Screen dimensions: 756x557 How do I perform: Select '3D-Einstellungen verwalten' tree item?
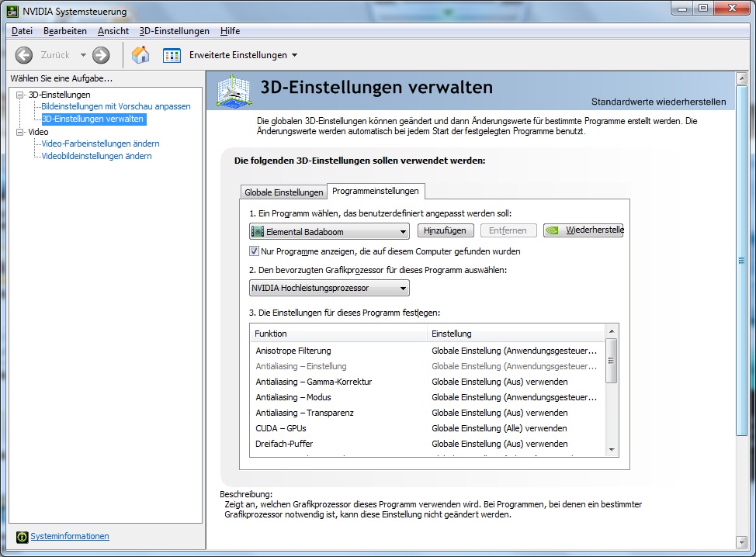point(92,119)
